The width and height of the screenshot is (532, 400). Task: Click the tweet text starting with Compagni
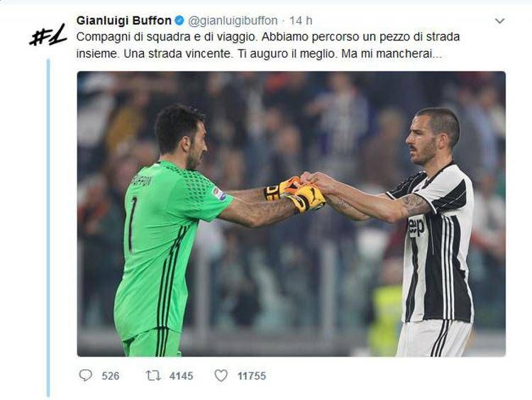pyautogui.click(x=268, y=45)
